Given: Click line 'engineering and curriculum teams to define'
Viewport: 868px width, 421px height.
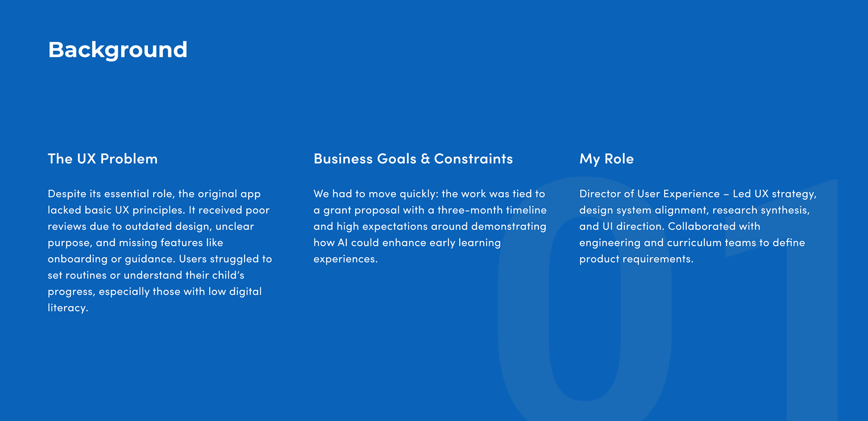Looking at the screenshot, I should [692, 243].
